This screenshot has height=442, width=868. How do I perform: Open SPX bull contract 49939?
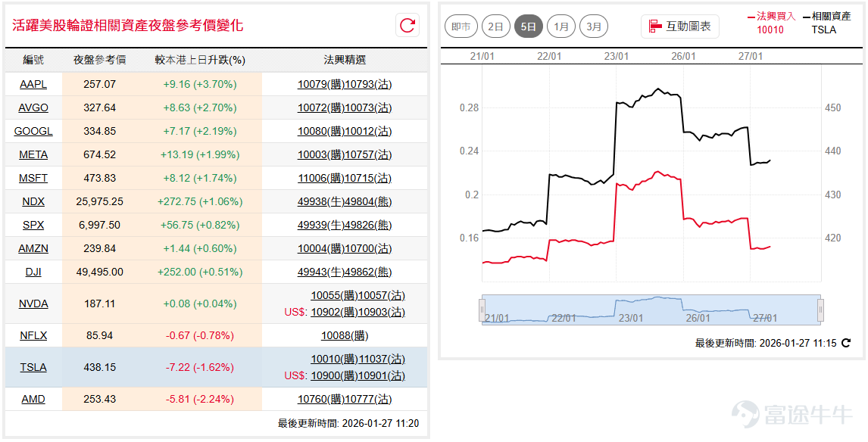click(x=320, y=225)
